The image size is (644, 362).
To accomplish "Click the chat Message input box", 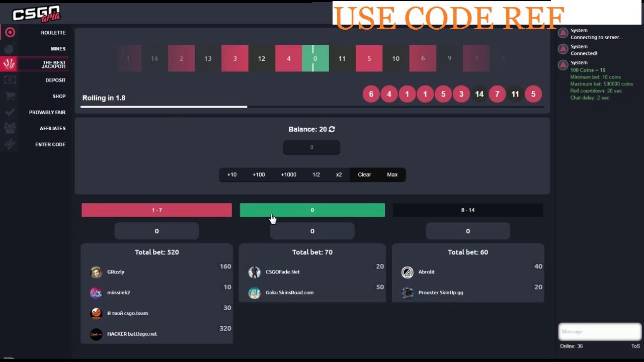I will point(600,332).
